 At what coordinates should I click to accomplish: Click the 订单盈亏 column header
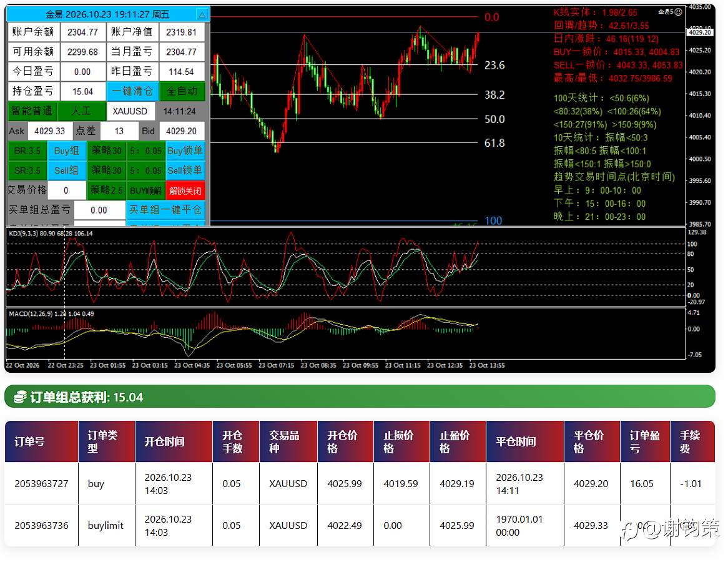coord(644,441)
